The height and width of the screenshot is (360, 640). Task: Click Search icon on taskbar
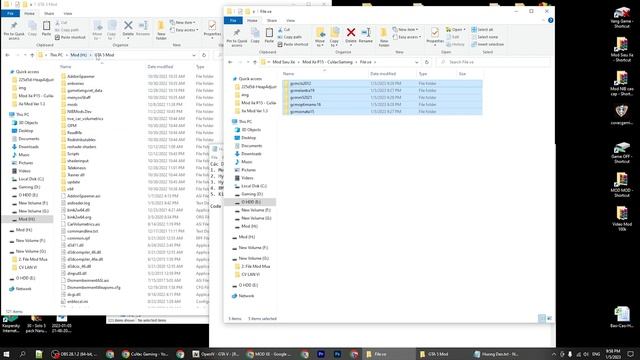coord(22,354)
